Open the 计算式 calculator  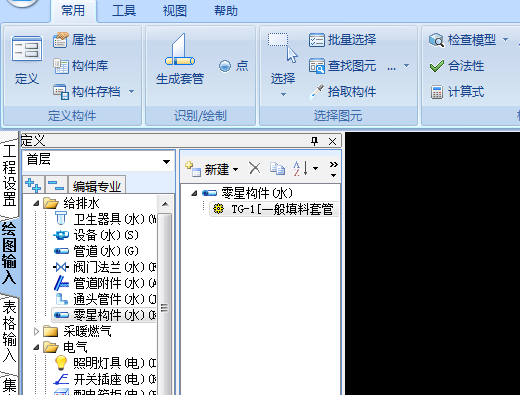pyautogui.click(x=457, y=91)
